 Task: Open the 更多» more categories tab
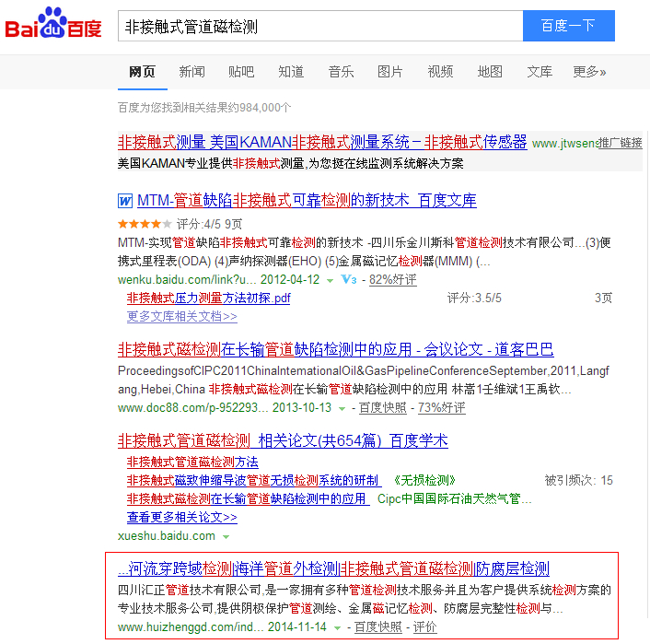coord(589,72)
